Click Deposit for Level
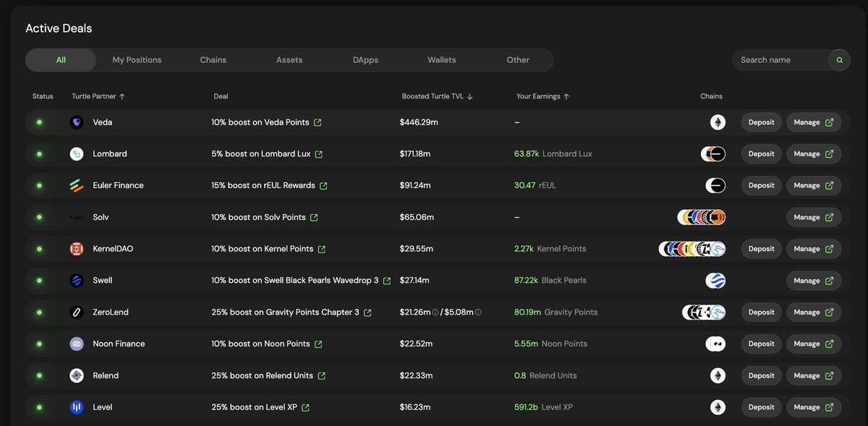Image resolution: width=868 pixels, height=426 pixels. tap(761, 407)
